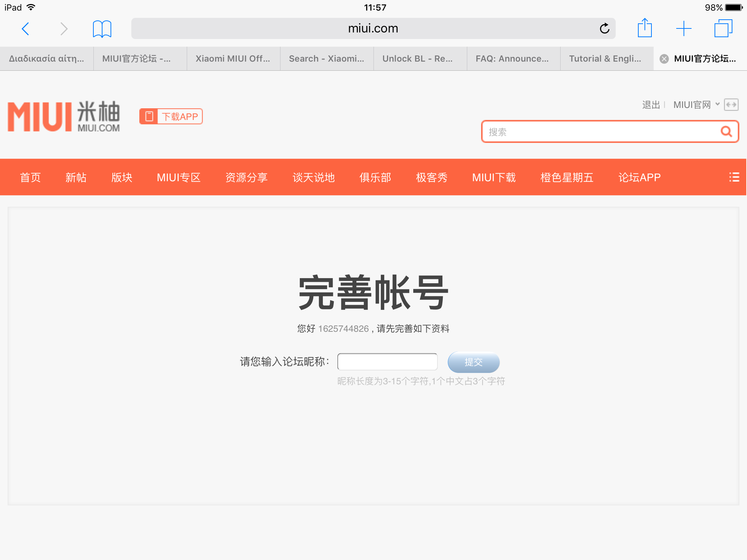Click the 退出 logout link
Viewport: 747px width, 560px height.
pyautogui.click(x=651, y=105)
